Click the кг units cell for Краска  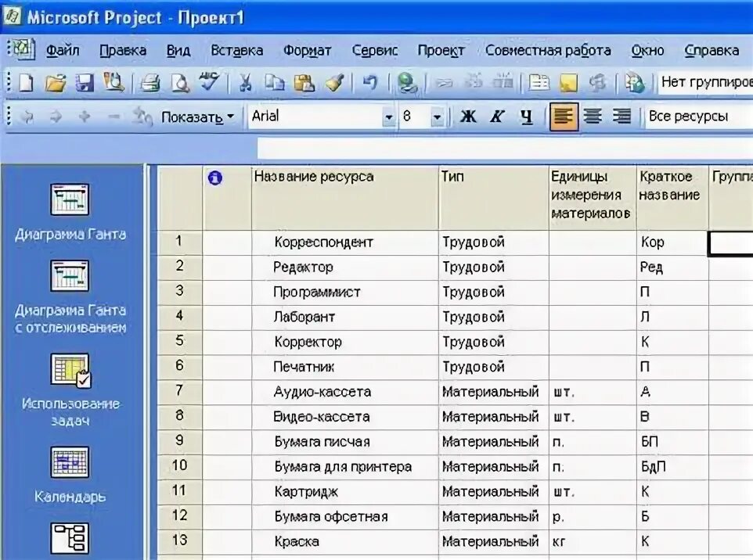(x=593, y=542)
